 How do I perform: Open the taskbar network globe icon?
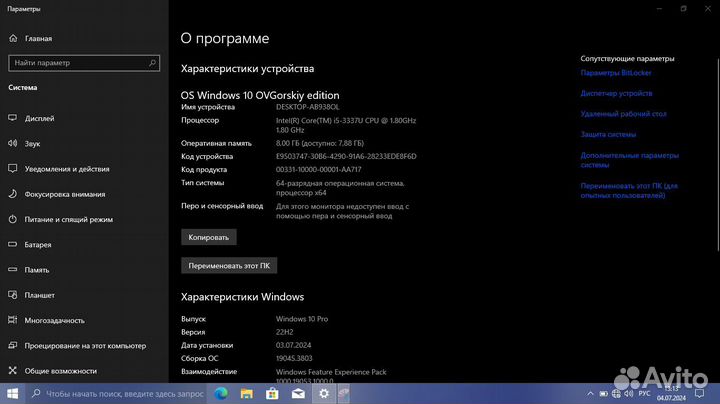point(616,394)
